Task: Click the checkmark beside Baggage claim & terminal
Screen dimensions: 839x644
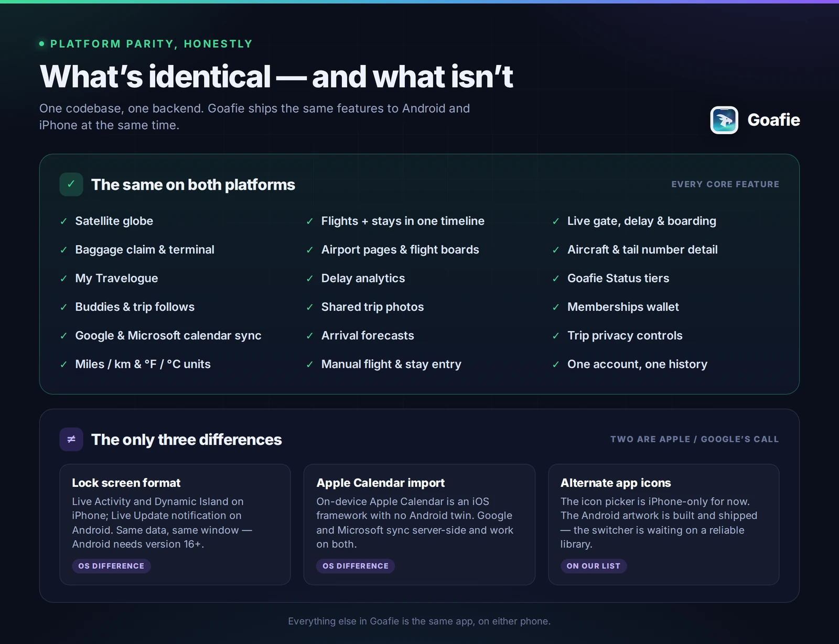Action: [63, 250]
